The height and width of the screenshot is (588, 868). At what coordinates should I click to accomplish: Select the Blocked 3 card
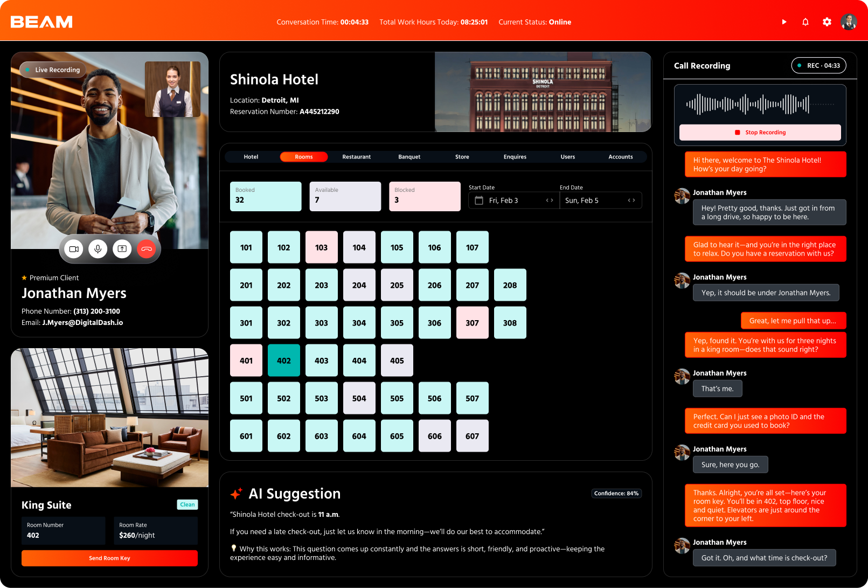point(425,196)
